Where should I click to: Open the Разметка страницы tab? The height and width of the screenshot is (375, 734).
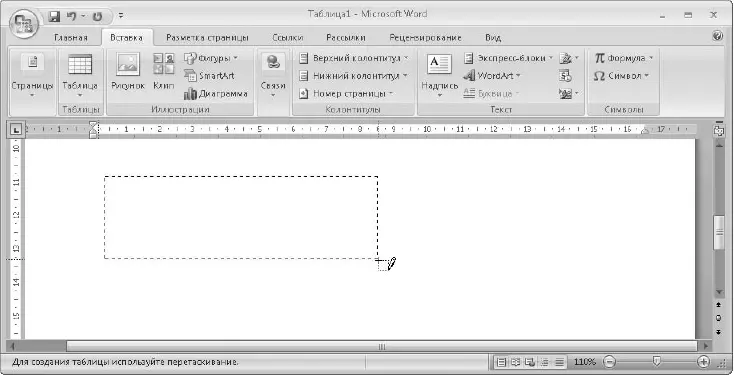207,38
